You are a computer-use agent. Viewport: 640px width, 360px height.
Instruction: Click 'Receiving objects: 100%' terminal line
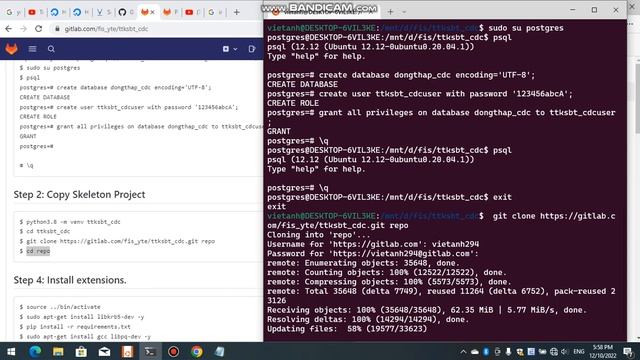click(x=427, y=310)
